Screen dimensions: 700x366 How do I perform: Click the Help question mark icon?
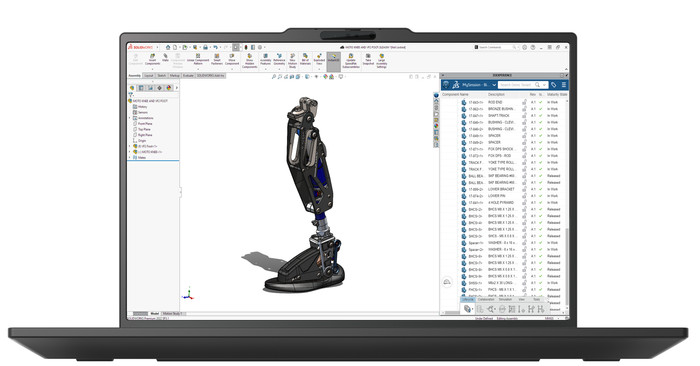(533, 47)
